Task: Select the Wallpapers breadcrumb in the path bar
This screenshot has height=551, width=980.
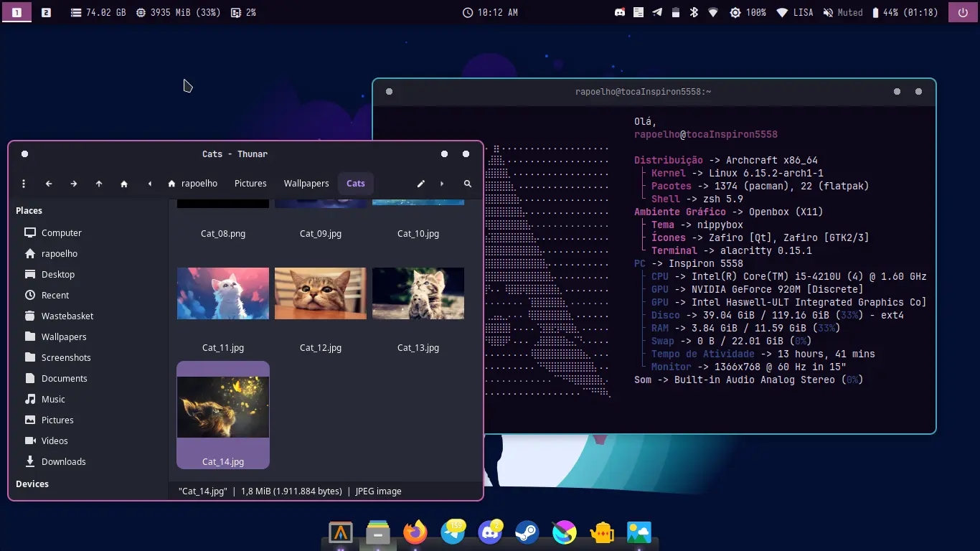Action: click(306, 184)
